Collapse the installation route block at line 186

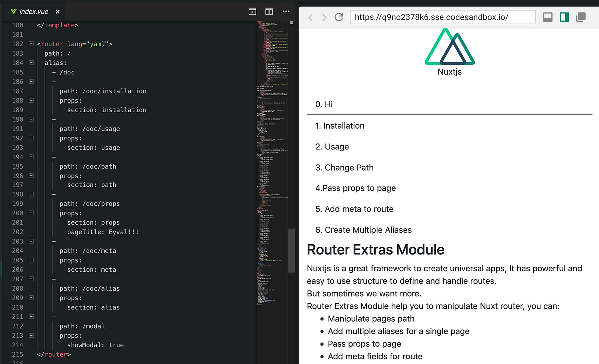(30, 81)
